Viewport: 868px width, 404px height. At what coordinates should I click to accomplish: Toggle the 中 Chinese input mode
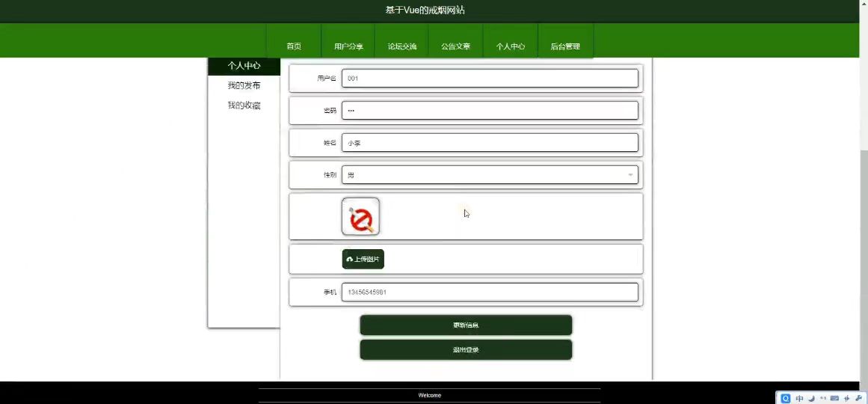799,399
